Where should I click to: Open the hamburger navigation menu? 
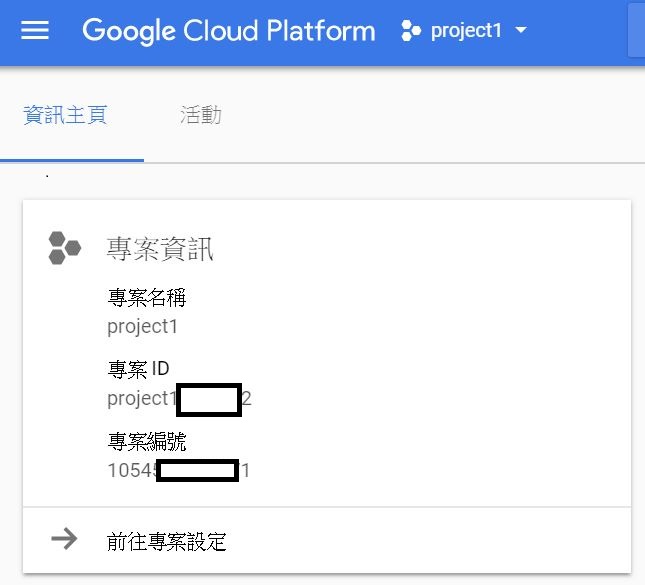pyautogui.click(x=35, y=30)
